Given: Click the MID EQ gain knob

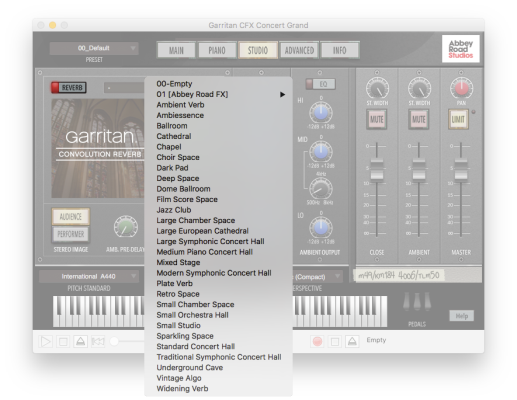Looking at the screenshot, I should point(321,152).
